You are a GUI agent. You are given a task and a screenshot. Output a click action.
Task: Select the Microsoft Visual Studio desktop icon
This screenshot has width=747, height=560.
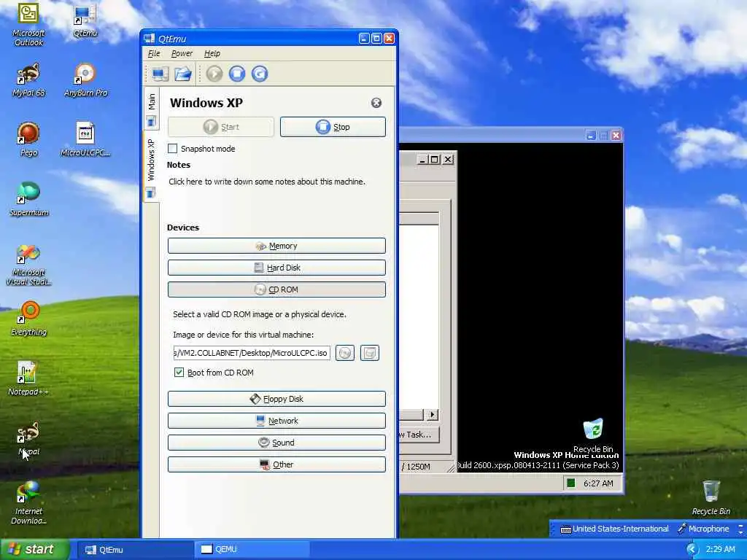point(28,265)
